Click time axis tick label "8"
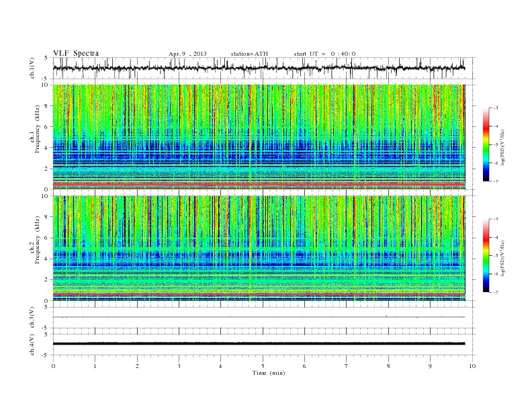This screenshot has height=411, width=532. (388, 366)
